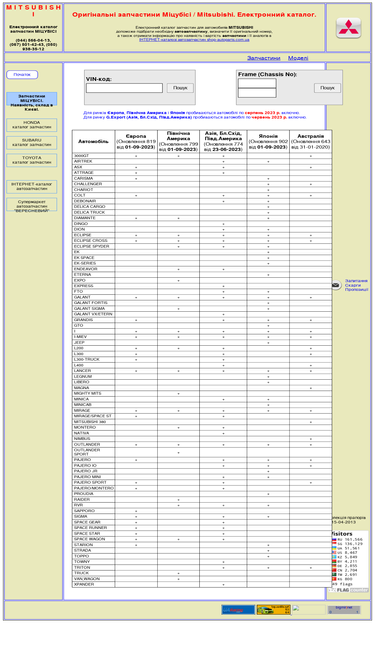This screenshot has width=375, height=667.
Task: Select the LANCER marker in the Європа column
Action: click(x=136, y=371)
